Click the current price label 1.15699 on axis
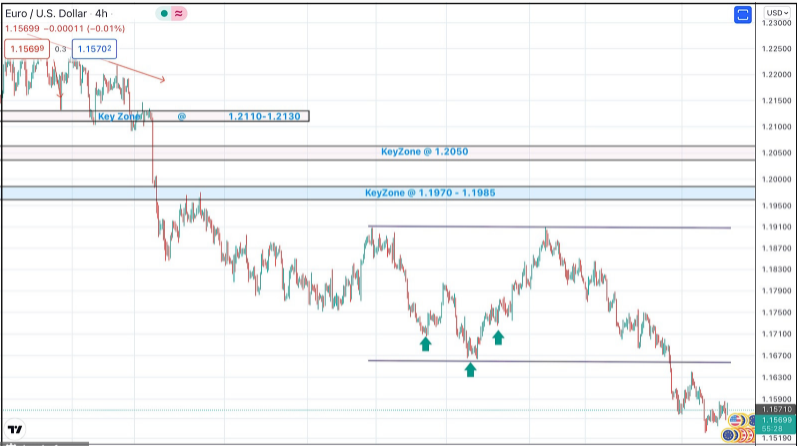The width and height of the screenshot is (797, 446). (776, 419)
